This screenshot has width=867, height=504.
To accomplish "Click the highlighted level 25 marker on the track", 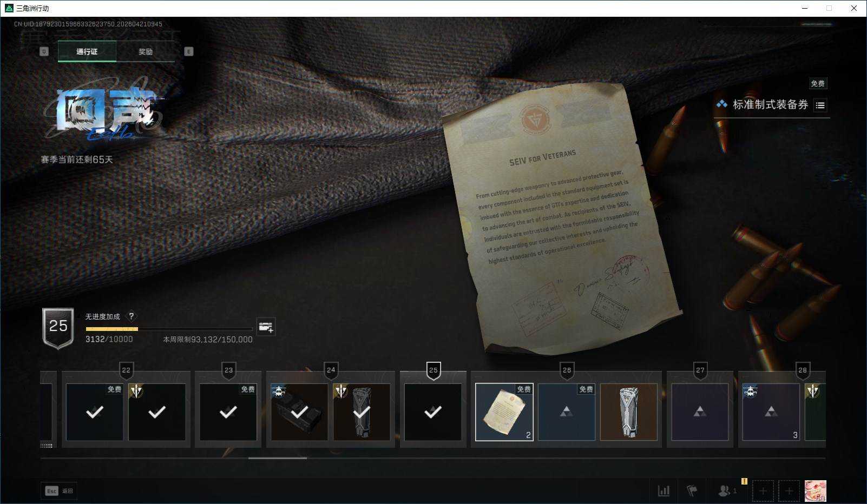I will [x=433, y=370].
